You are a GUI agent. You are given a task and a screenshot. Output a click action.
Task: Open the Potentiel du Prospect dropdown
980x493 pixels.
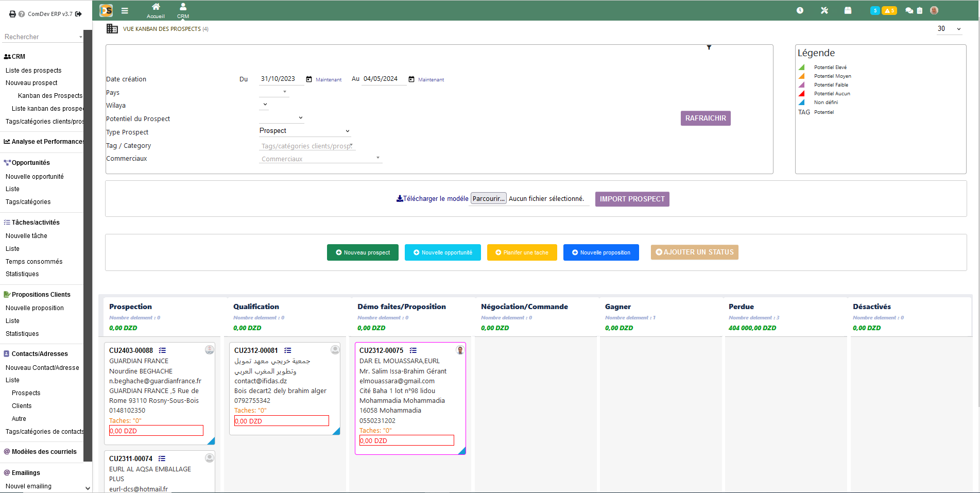tap(282, 117)
